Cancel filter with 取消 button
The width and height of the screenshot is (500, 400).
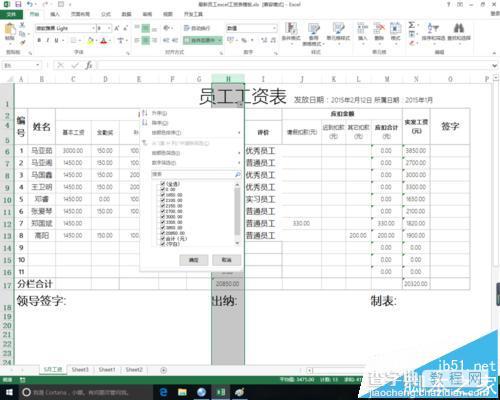[x=226, y=260]
